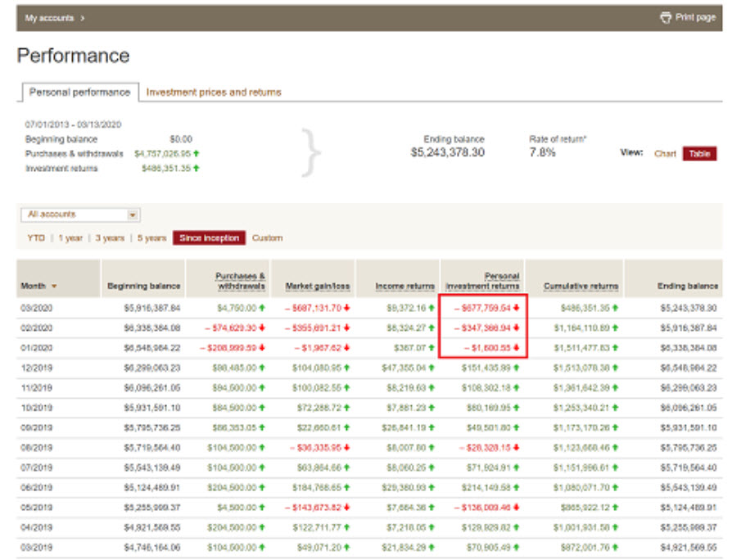The height and width of the screenshot is (560, 741).
Task: Click green arrow next to Investment returns summary
Action: click(197, 169)
